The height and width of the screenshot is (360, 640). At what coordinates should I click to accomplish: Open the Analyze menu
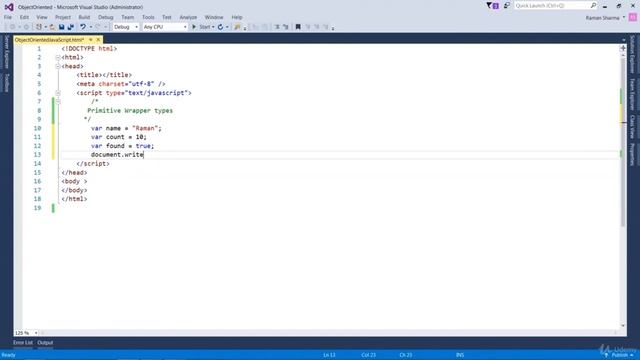tap(188, 17)
